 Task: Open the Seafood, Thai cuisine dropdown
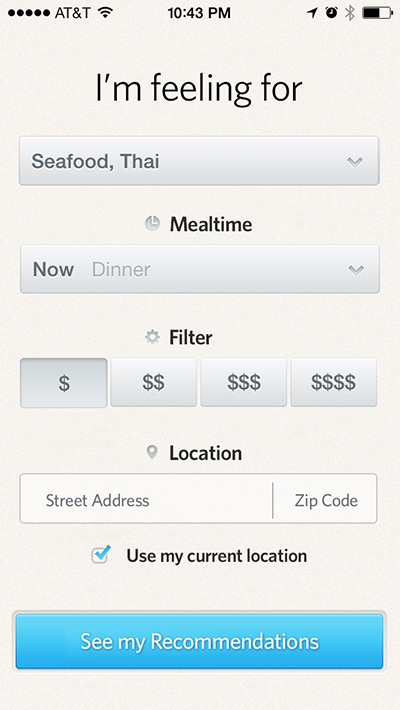[x=199, y=161]
